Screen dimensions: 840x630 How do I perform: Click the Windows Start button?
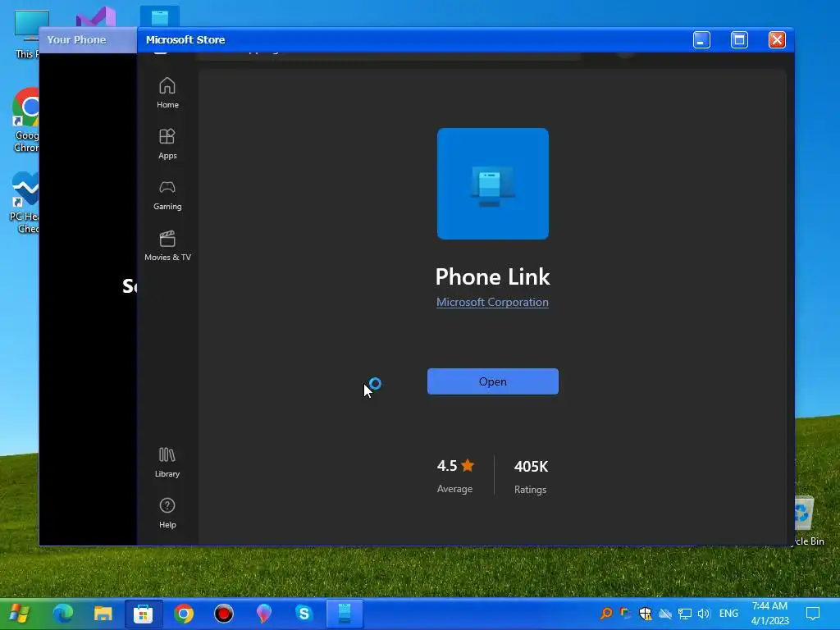pyautogui.click(x=20, y=613)
